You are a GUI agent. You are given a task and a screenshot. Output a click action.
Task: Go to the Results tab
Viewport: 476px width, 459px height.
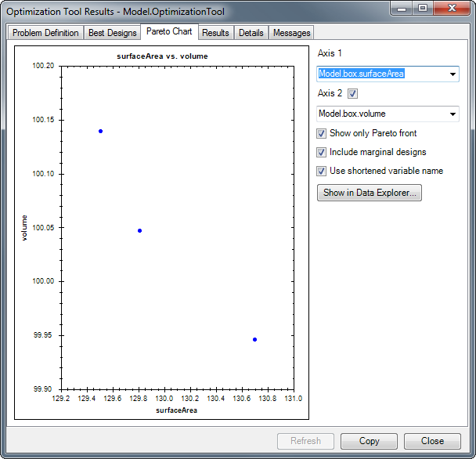click(x=215, y=33)
